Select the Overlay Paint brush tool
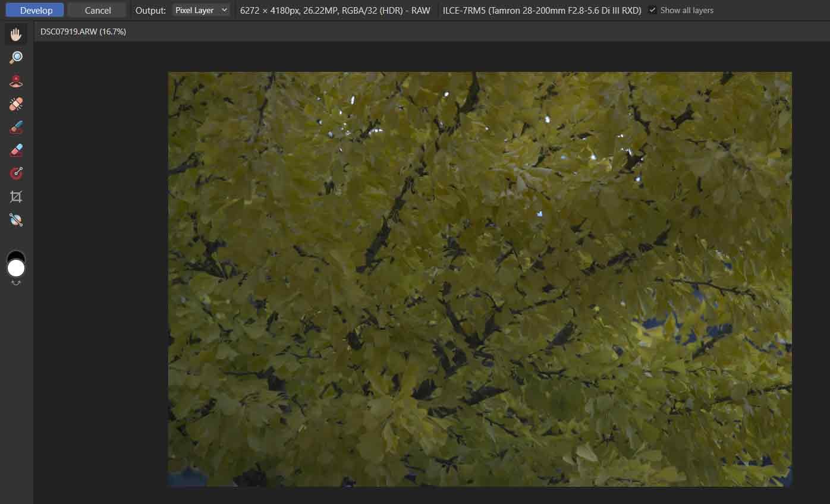The width and height of the screenshot is (830, 504). 16,127
